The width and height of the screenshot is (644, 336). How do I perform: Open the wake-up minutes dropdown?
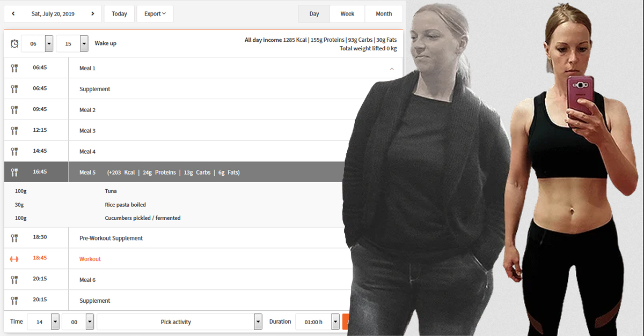84,43
